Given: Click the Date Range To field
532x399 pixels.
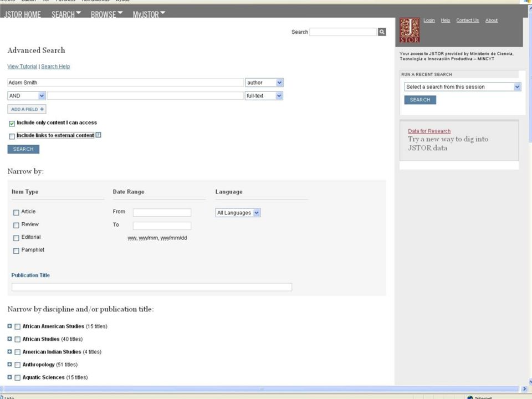Looking at the screenshot, I should (x=162, y=226).
